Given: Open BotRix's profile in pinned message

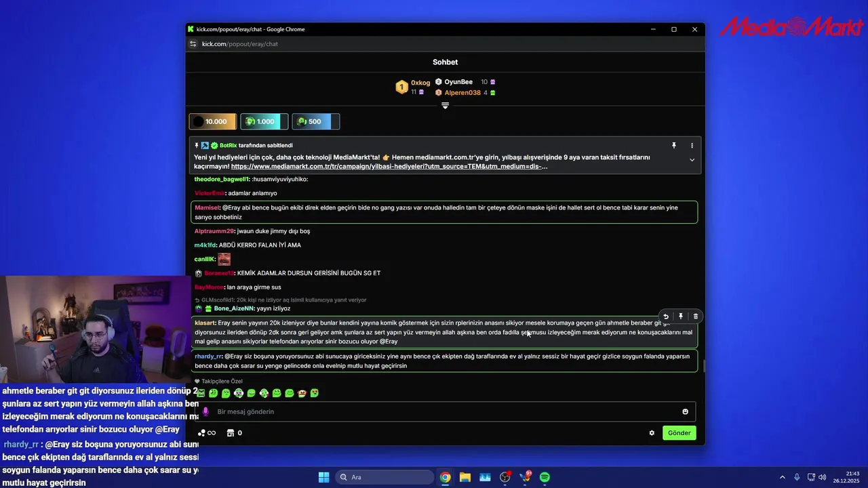Looking at the screenshot, I should tap(229, 146).
